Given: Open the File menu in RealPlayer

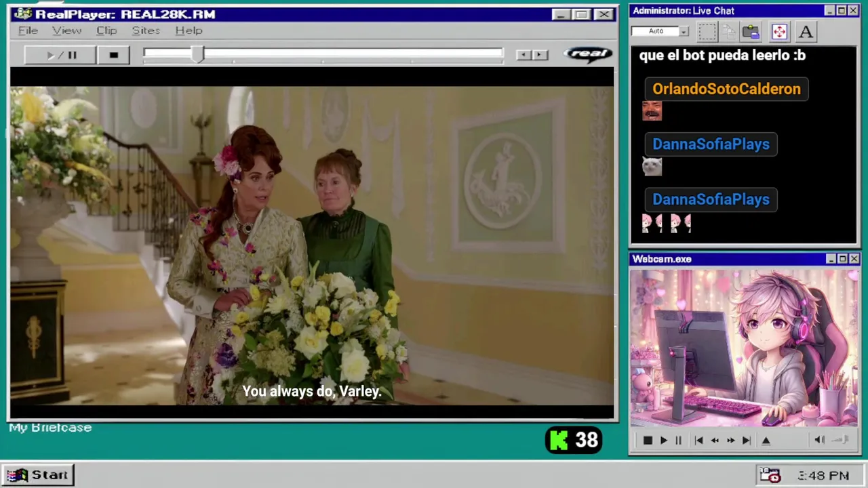Looking at the screenshot, I should point(28,30).
